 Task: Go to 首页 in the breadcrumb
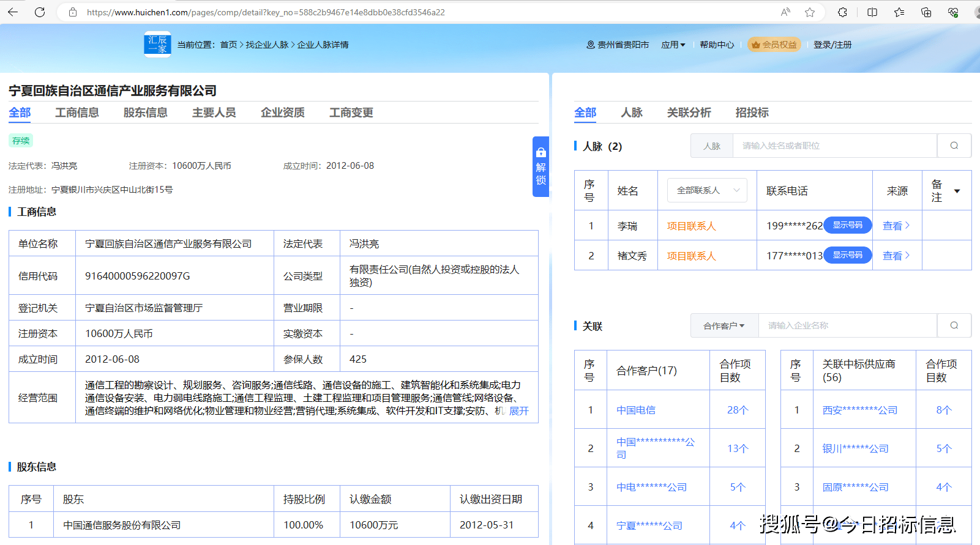[x=228, y=45]
